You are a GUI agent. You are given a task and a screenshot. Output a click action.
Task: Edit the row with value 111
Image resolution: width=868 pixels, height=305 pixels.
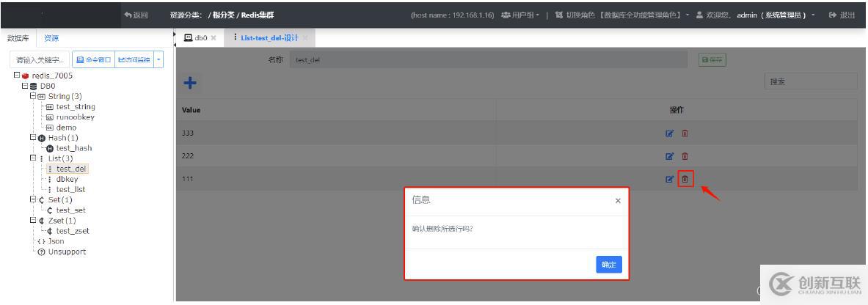tap(669, 180)
